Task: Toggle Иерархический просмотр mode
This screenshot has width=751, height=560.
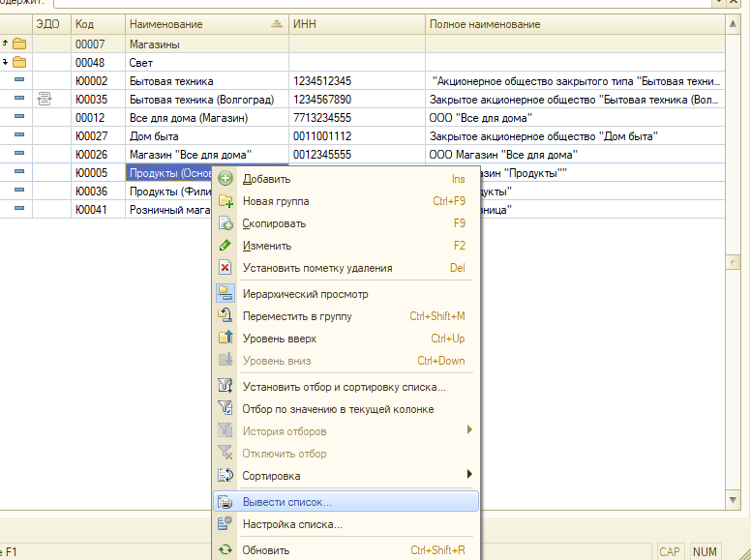Action: [x=345, y=294]
